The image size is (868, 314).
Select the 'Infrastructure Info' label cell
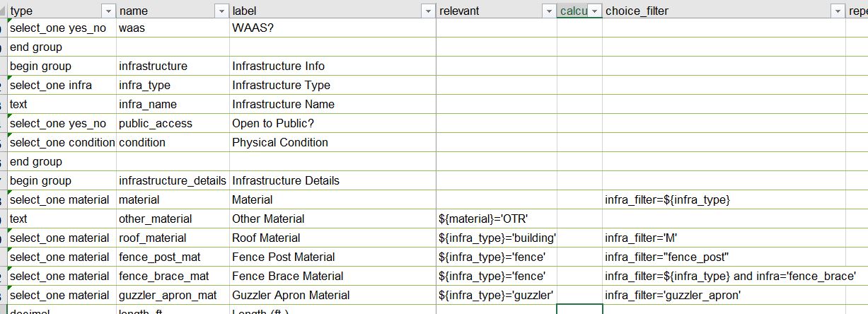point(332,66)
